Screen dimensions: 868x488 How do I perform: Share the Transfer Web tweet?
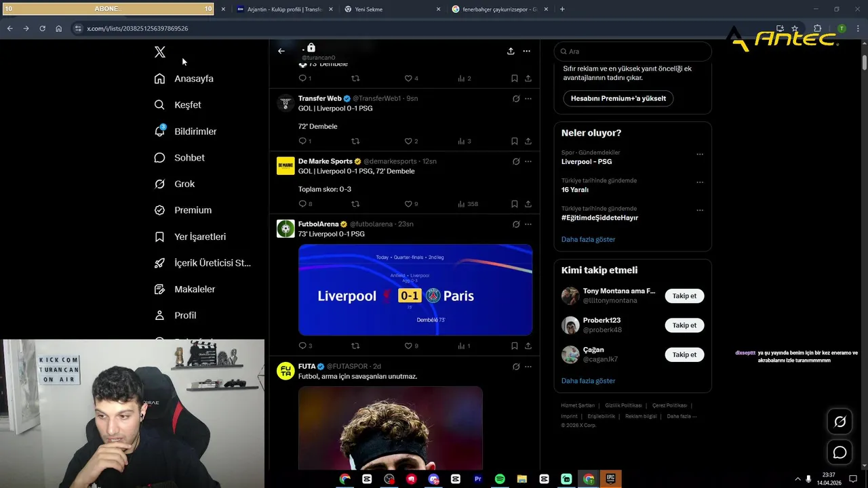pyautogui.click(x=528, y=141)
